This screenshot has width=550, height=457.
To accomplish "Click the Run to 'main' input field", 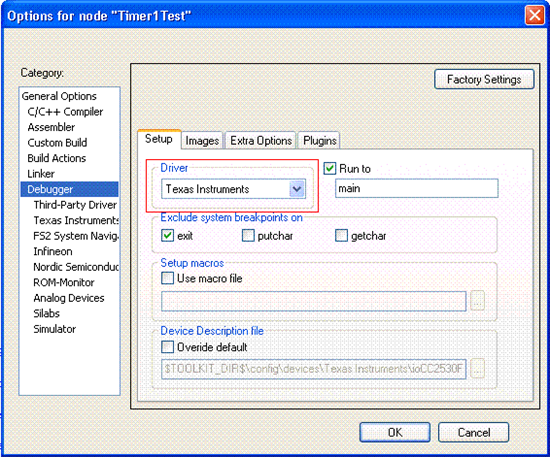I will coord(416,188).
